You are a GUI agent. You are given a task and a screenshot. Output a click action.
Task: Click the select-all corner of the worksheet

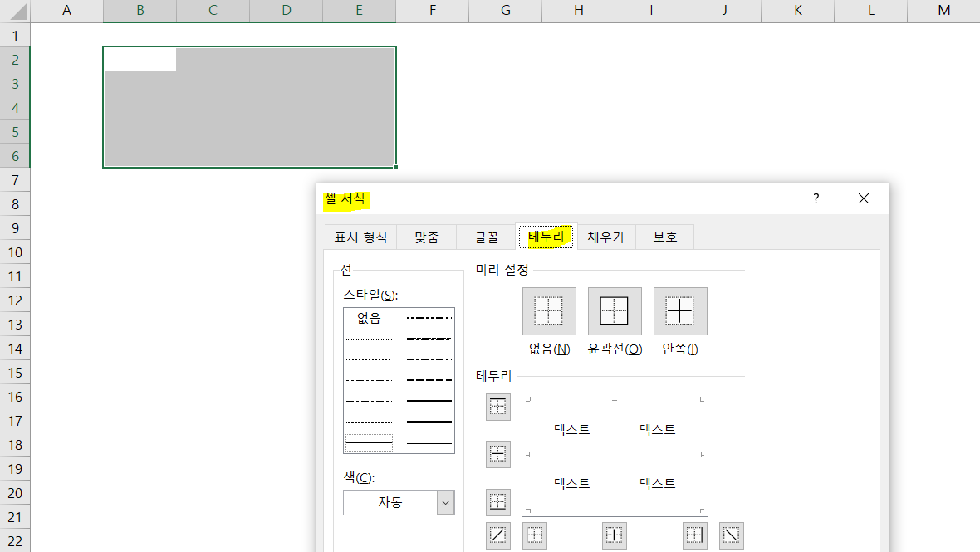point(15,11)
